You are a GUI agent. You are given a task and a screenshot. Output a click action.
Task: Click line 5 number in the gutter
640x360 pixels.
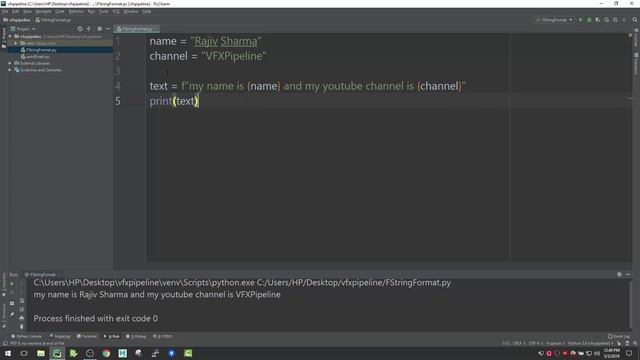click(118, 101)
